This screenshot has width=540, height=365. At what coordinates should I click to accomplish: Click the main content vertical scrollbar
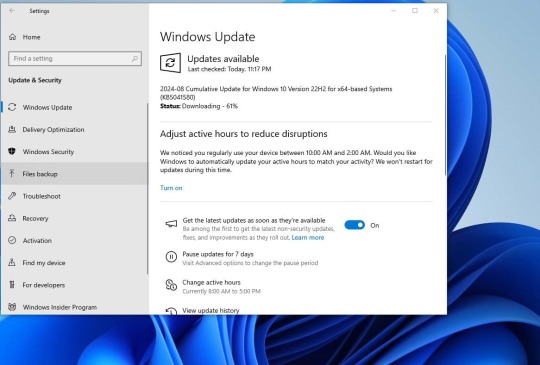(x=445, y=115)
